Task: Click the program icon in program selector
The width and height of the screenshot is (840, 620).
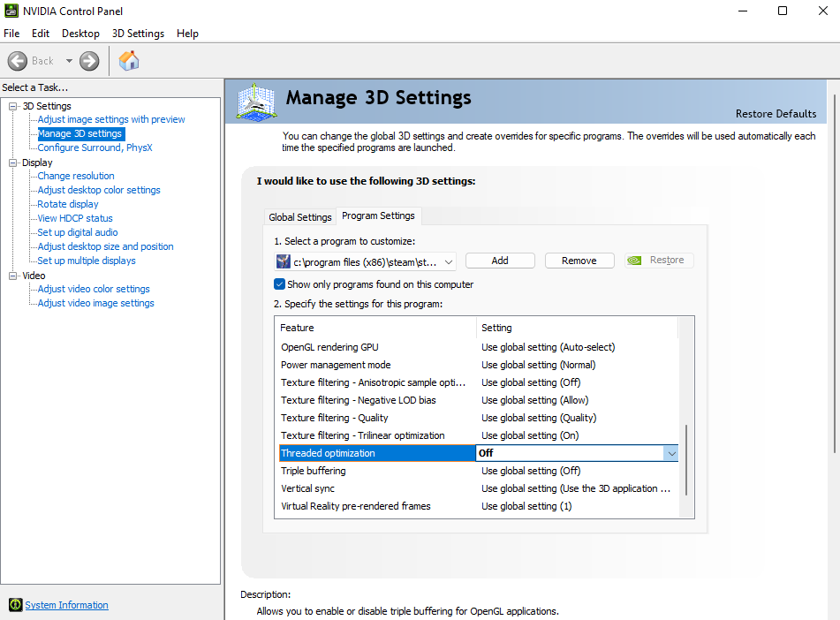Action: [x=284, y=261]
